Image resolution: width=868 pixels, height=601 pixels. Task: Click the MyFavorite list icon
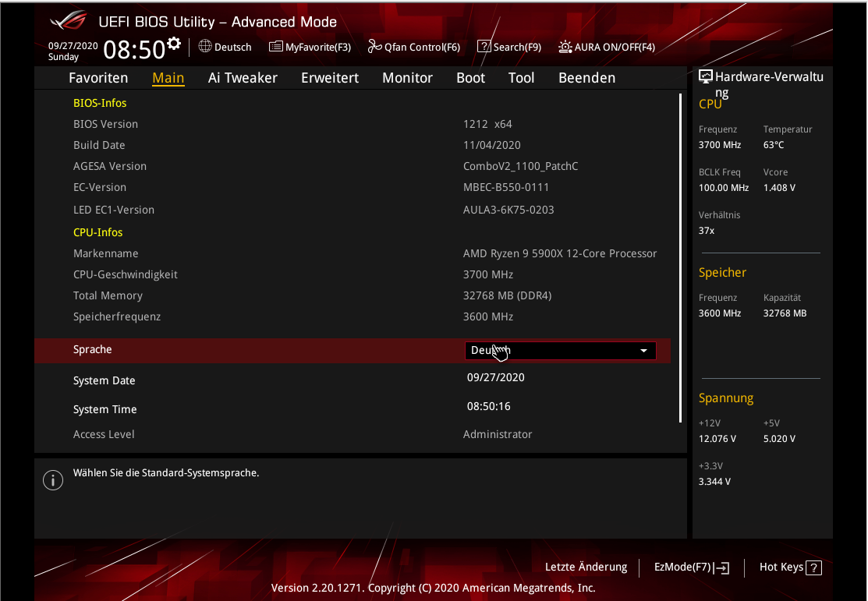click(x=275, y=47)
